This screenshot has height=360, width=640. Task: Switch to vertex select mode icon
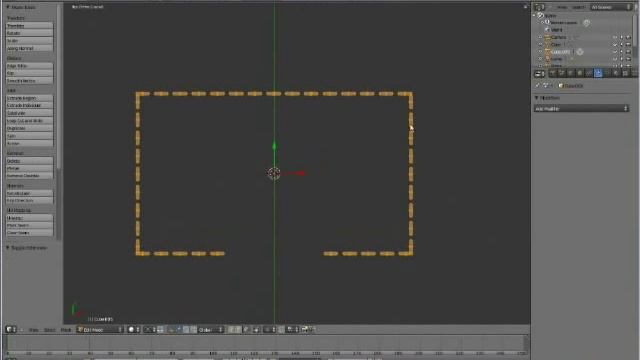(x=231, y=329)
